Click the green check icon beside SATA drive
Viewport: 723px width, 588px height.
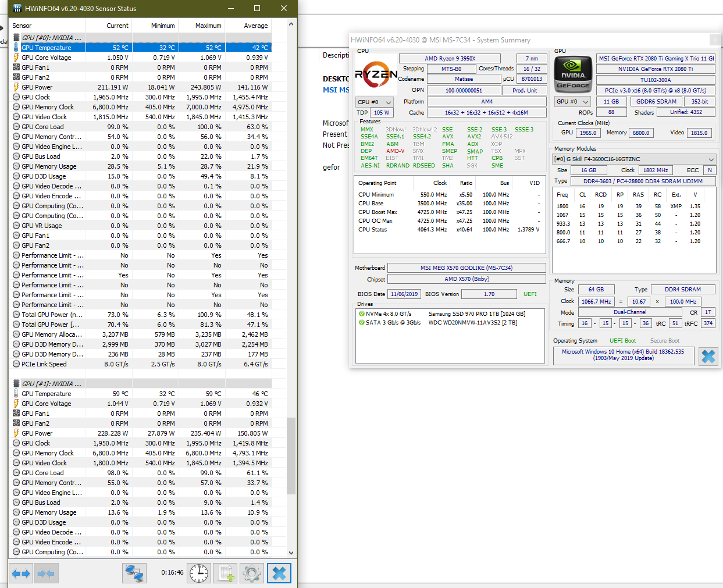[361, 322]
